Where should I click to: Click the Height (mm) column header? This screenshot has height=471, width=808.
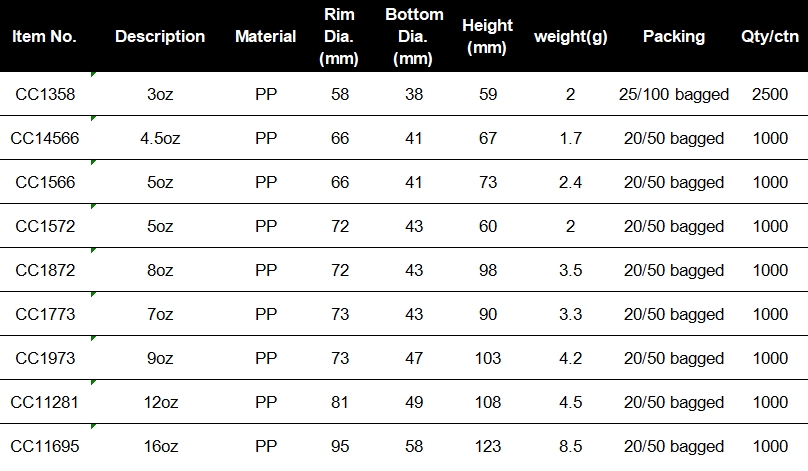point(487,37)
